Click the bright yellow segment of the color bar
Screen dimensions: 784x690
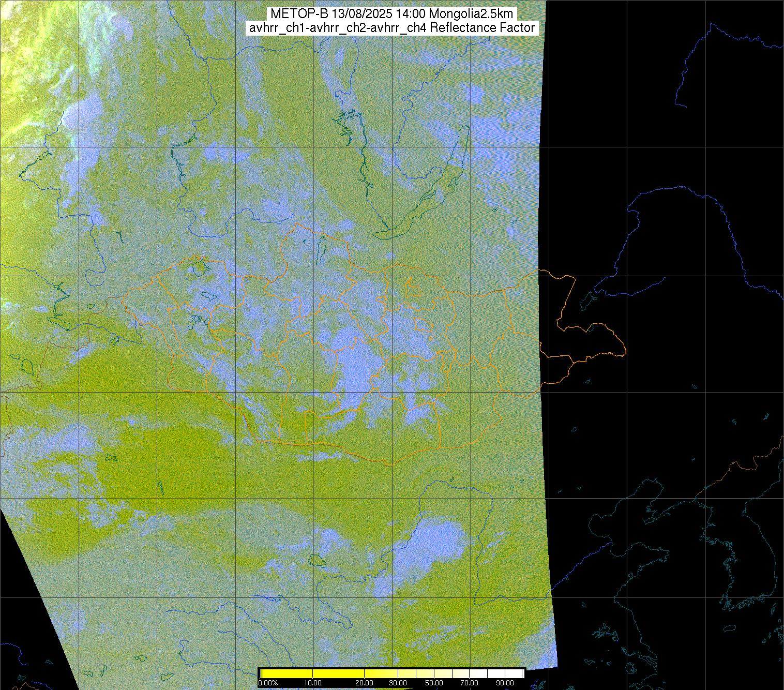click(x=310, y=673)
